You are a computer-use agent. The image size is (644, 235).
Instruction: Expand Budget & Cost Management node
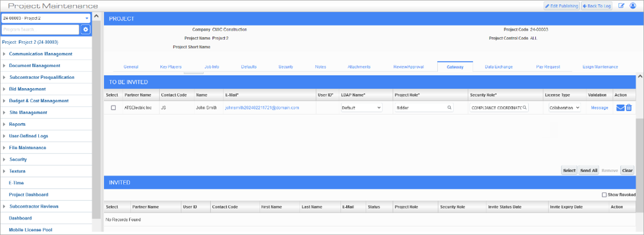(x=4, y=101)
